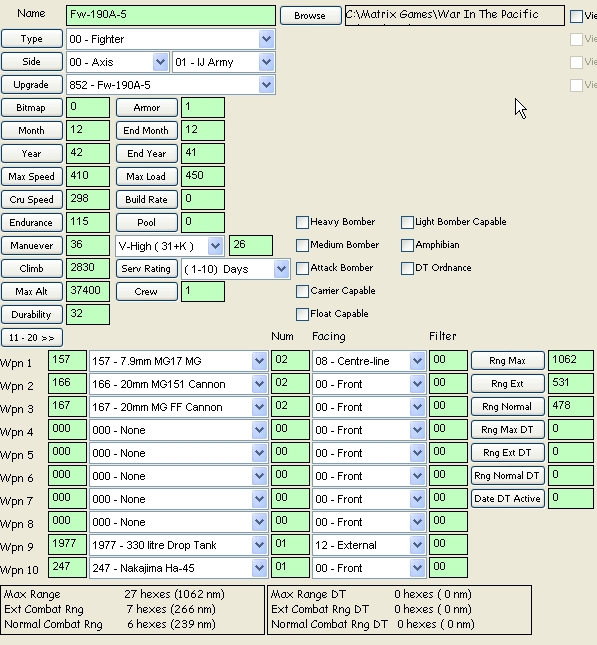Click the Name field Fw-190A-5

tap(171, 15)
